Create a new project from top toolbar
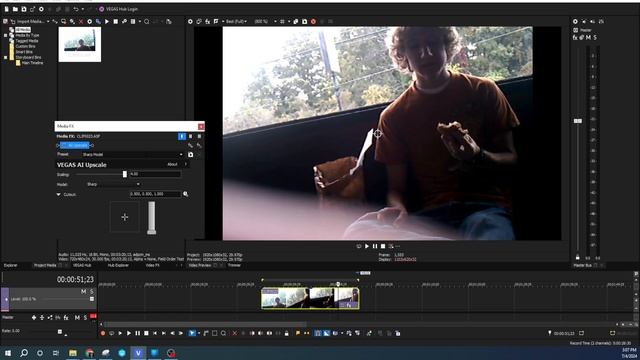640x360 pixels. point(7,9)
